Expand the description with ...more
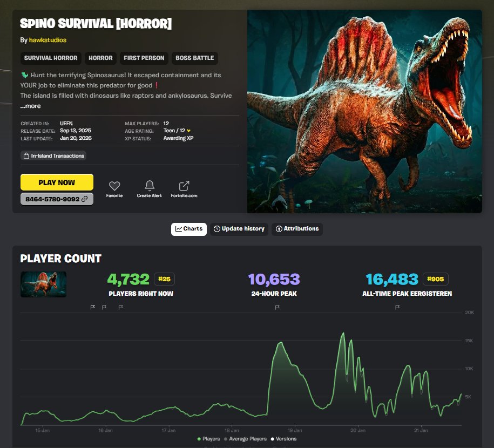 [x=31, y=106]
